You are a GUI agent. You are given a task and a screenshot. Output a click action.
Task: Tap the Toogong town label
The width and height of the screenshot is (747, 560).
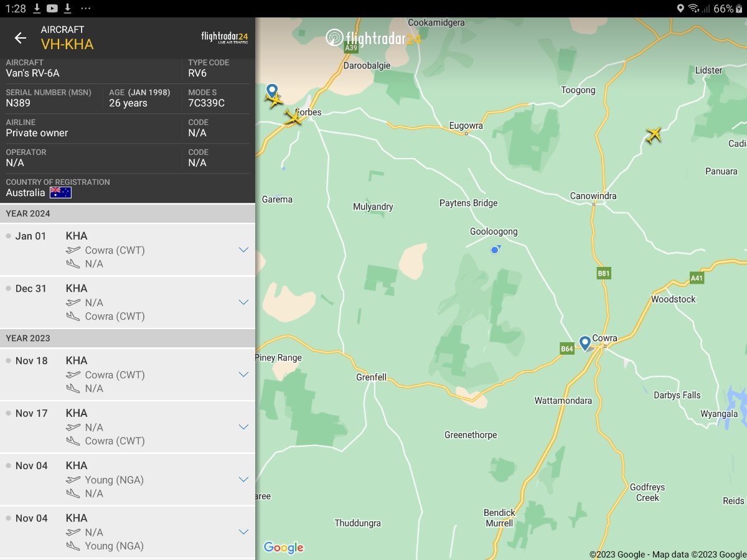click(578, 90)
